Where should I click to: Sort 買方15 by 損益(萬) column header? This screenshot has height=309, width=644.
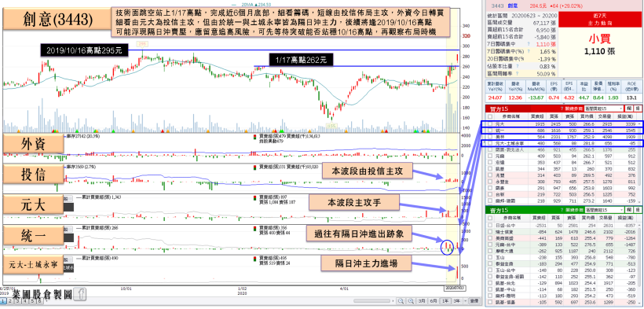click(625, 116)
